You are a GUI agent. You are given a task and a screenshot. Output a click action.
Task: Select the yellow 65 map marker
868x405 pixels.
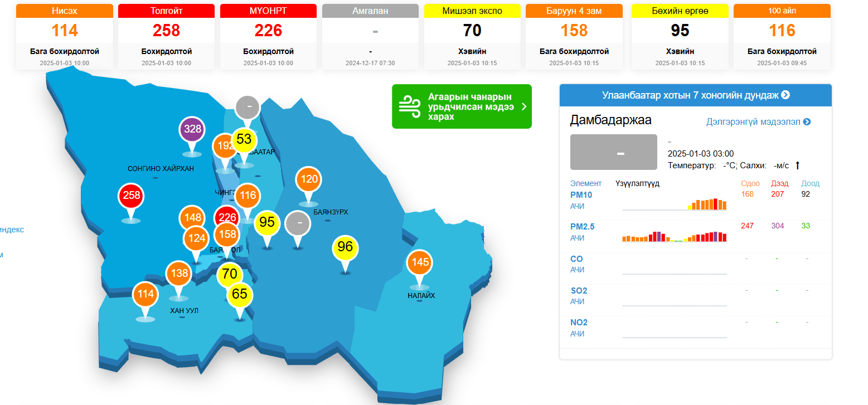click(239, 295)
